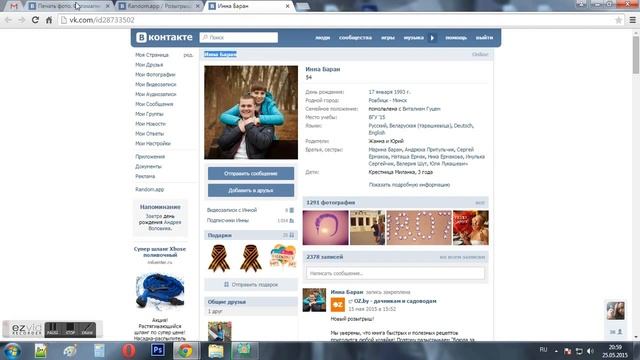The width and height of the screenshot is (640, 360).
Task: Open Подписчики Инны link
Action: click(x=227, y=220)
